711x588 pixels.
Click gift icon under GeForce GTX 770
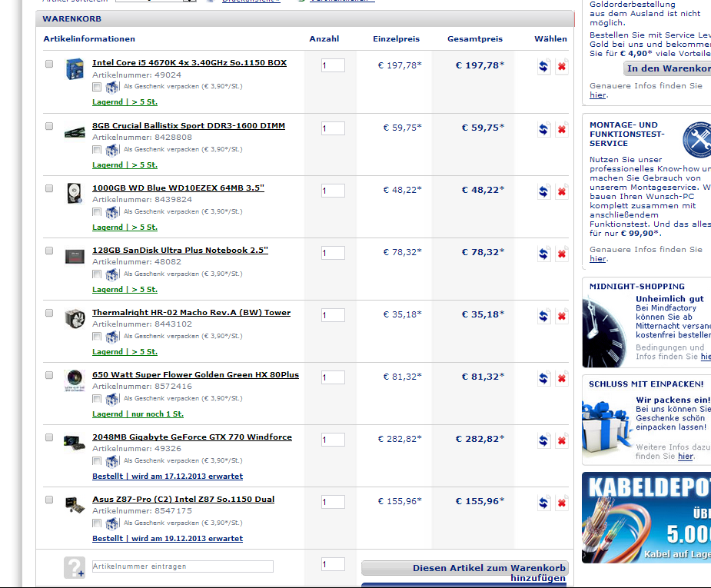point(112,461)
